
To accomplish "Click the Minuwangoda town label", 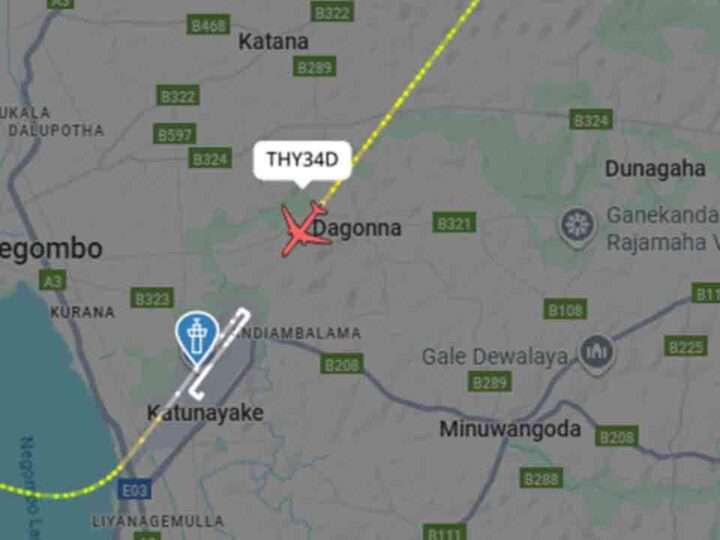I will point(510,429).
